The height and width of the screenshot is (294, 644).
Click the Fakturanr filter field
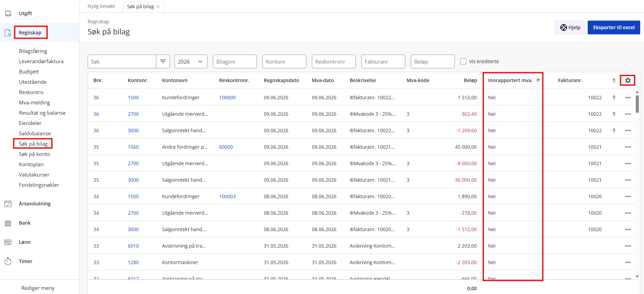(x=383, y=61)
